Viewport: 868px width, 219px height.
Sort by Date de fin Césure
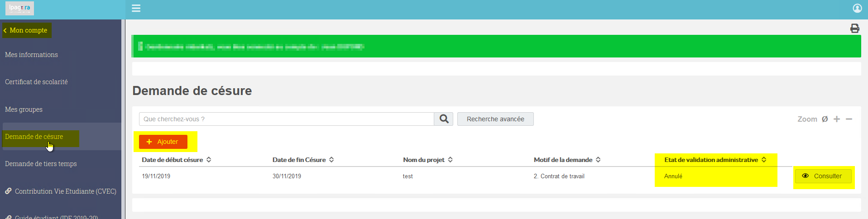303,160
